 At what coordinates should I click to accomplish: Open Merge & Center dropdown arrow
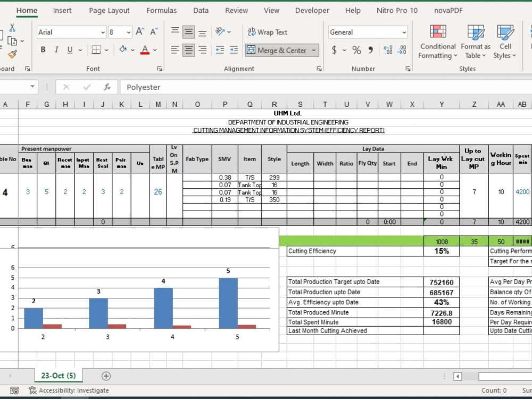(x=314, y=50)
